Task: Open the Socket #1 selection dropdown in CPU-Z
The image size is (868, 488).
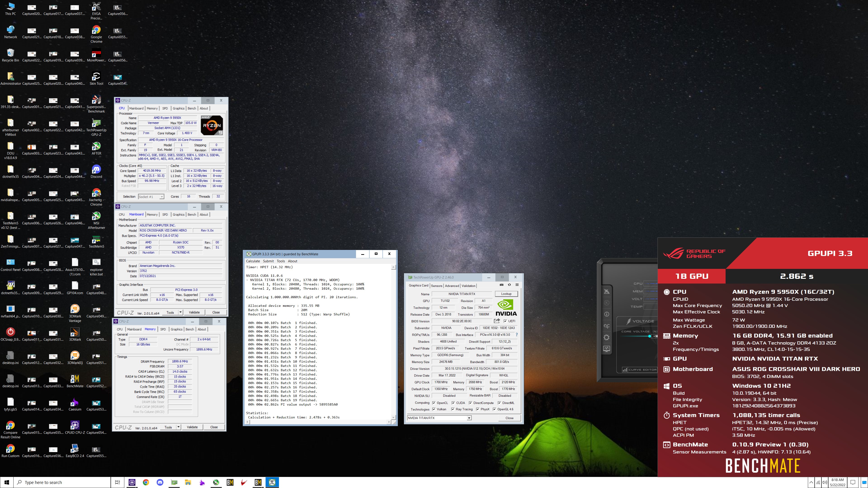Action: click(151, 197)
